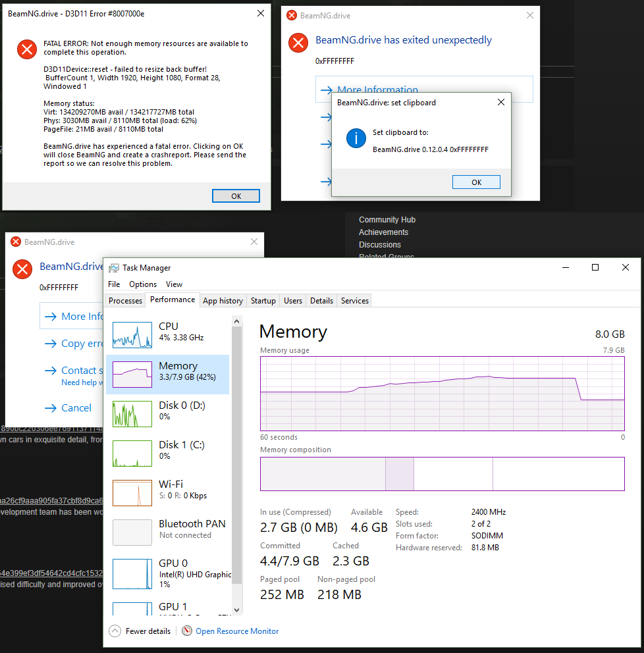Open the Services tab
This screenshot has width=644, height=653.
click(355, 301)
